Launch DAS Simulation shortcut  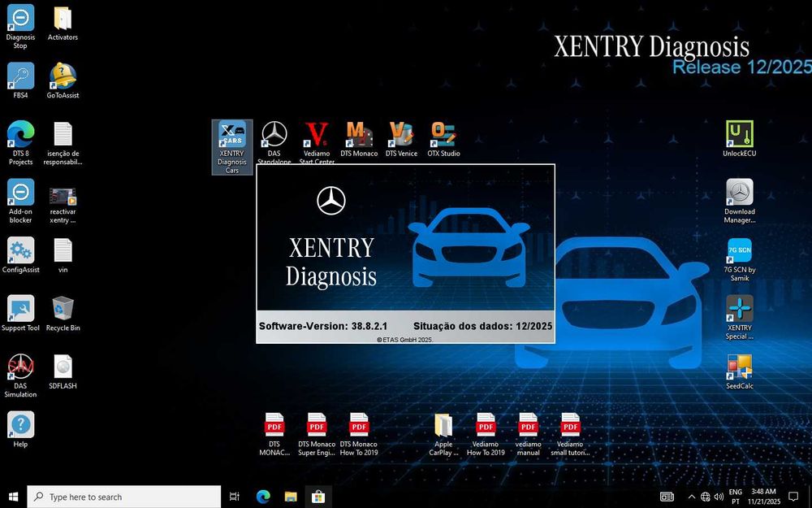tap(21, 376)
